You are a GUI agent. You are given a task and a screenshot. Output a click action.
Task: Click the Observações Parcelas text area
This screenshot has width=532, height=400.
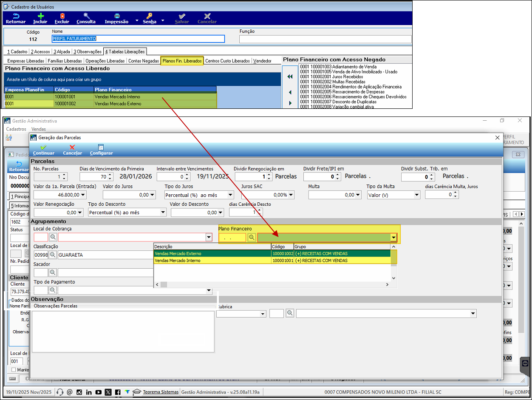pos(123,332)
